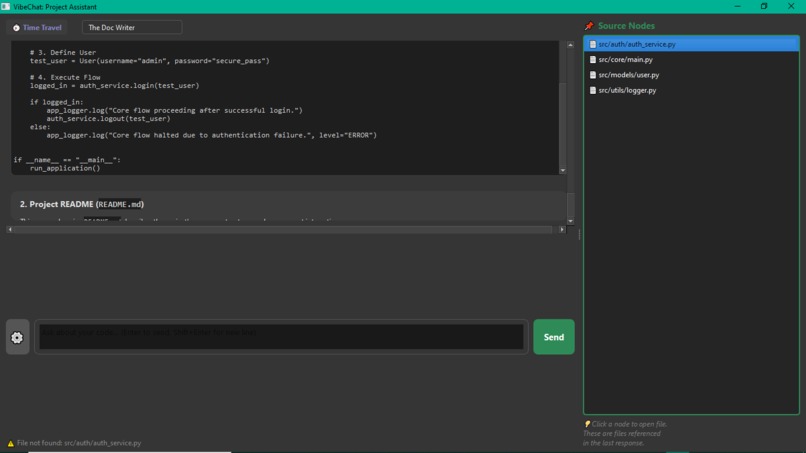Click the Send button
The height and width of the screenshot is (453, 806).
[554, 337]
